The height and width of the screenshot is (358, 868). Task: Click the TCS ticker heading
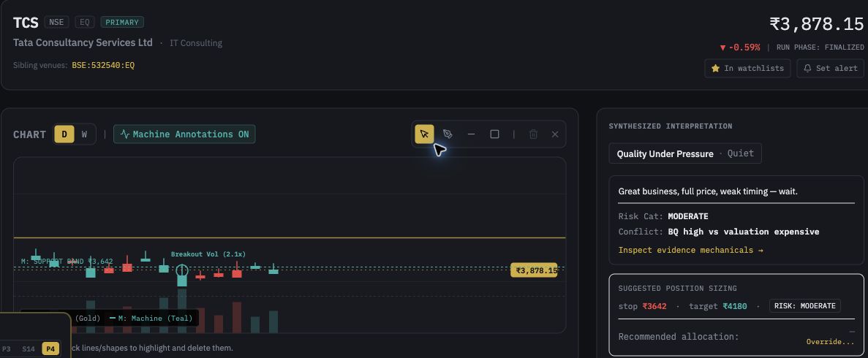pyautogui.click(x=26, y=23)
